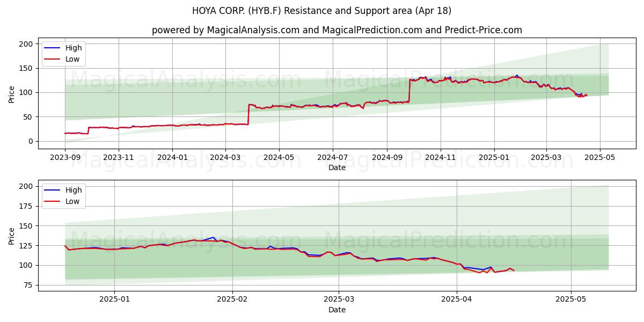
Task: Click the '50' y-axis tick in top chart
Action: 28,117
